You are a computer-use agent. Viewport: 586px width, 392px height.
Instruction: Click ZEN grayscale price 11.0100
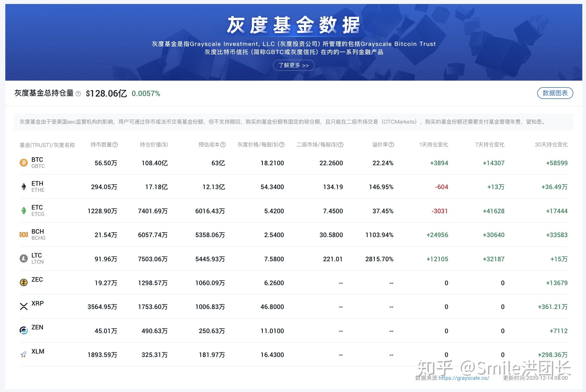(272, 331)
